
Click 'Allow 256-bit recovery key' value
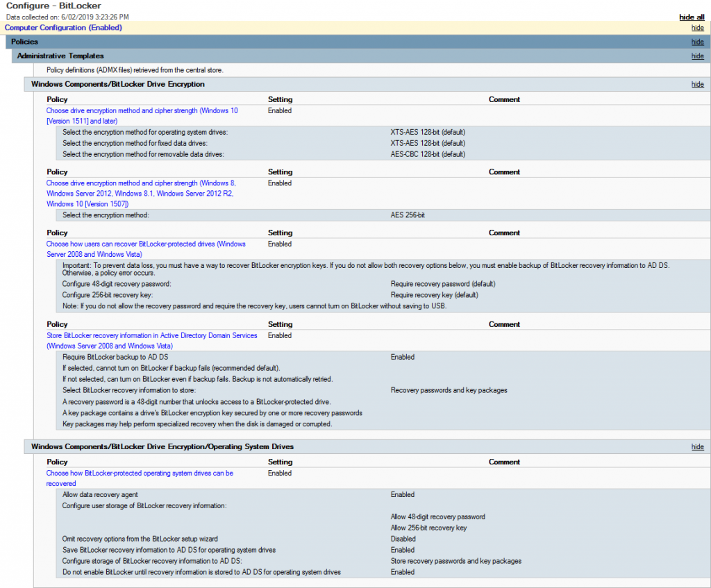428,528
